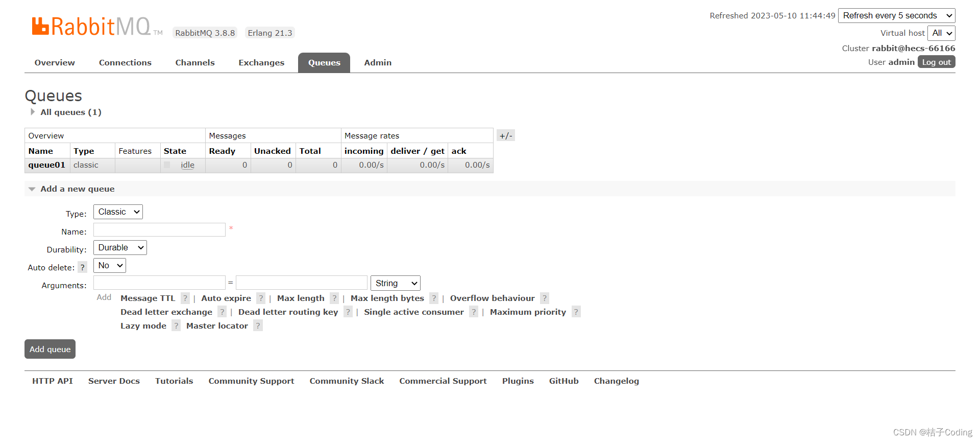Open the Durability dropdown

click(x=120, y=248)
